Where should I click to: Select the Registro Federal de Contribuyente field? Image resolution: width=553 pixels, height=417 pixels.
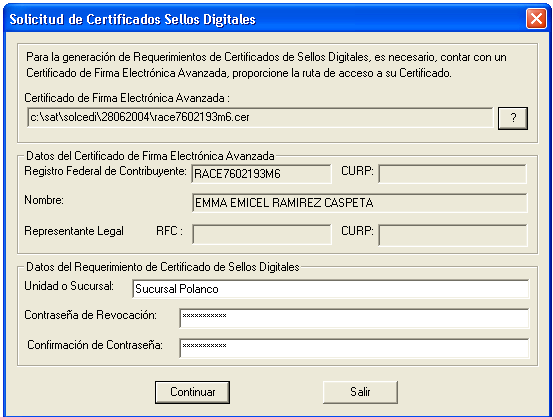pyautogui.click(x=261, y=174)
